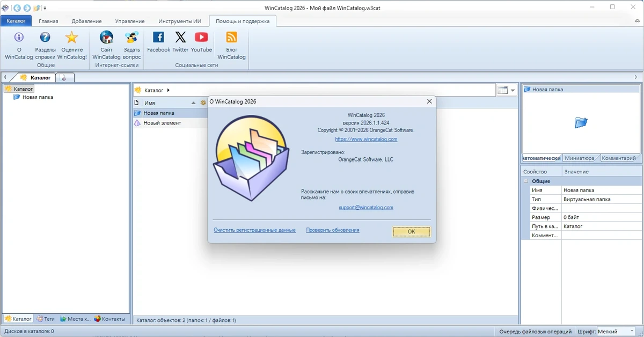Screen dimensions: 644x337
Task: Switch to the Места х... bottom panel tab
Action: [76, 319]
